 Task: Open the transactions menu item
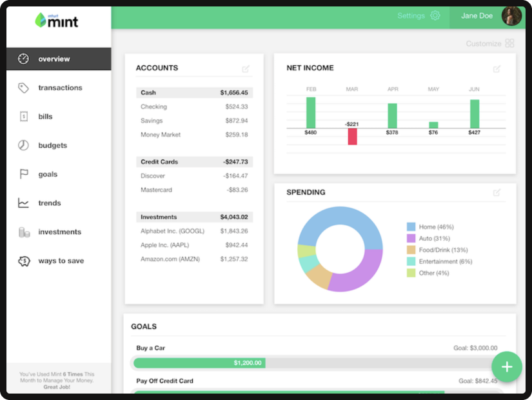tap(60, 88)
